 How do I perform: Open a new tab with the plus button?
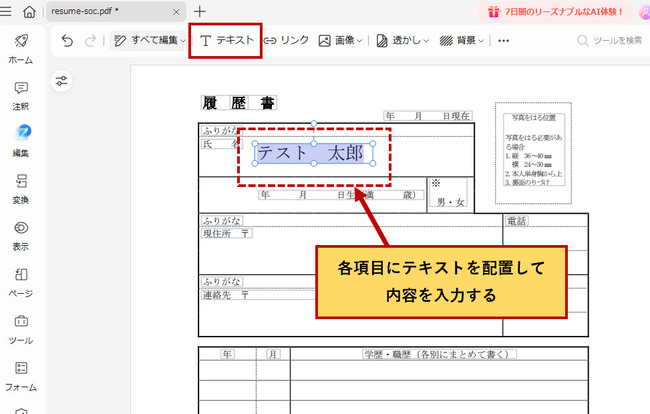199,12
